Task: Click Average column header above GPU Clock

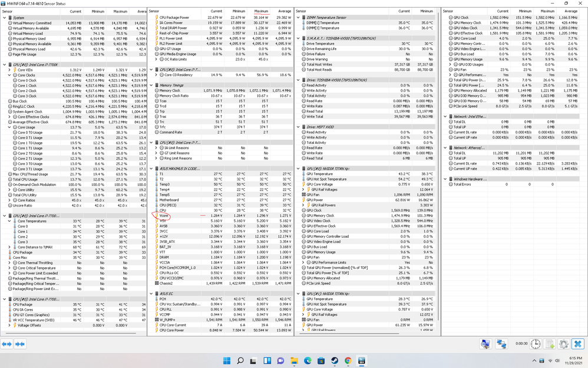Action: coord(571,11)
